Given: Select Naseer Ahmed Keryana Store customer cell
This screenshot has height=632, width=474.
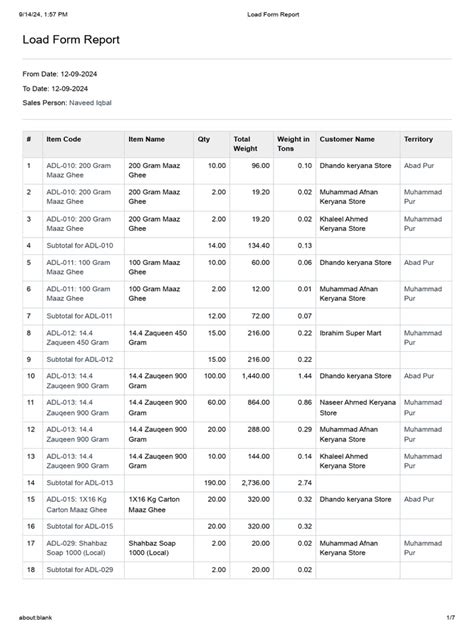Looking at the screenshot, I should 358,407.
